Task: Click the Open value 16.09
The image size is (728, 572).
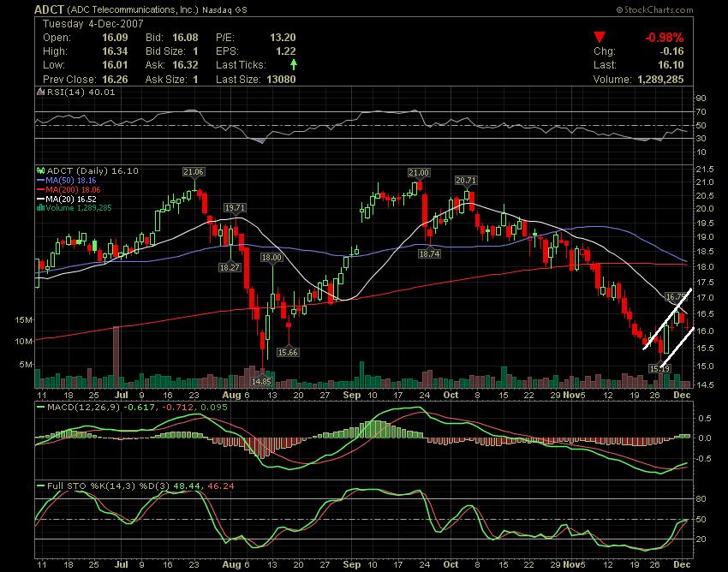Action: pos(115,38)
